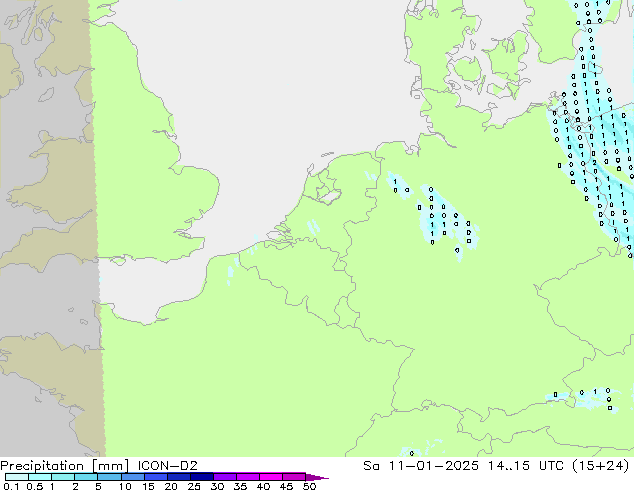Image resolution: width=634 pixels, height=490 pixels.
Task: Click the "(15+24)" forecast run label
Action: 602,466
